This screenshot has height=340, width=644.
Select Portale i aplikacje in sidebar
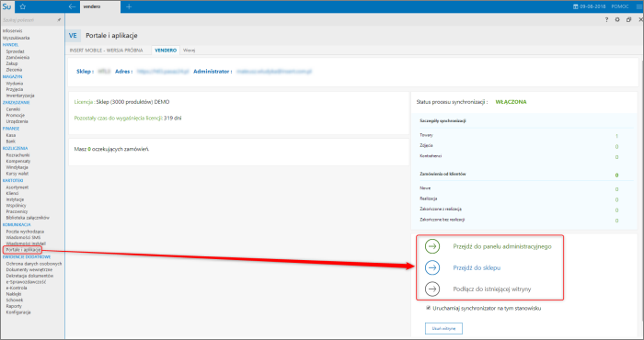23,249
